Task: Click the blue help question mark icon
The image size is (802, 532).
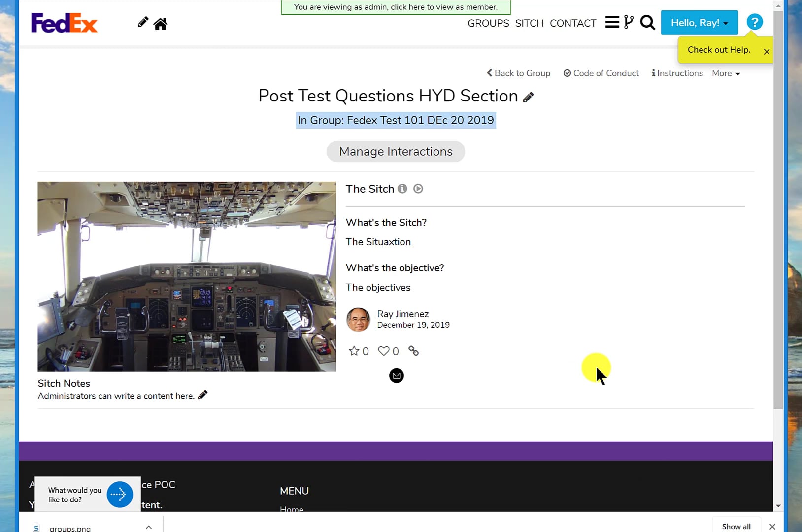Action: [x=754, y=22]
